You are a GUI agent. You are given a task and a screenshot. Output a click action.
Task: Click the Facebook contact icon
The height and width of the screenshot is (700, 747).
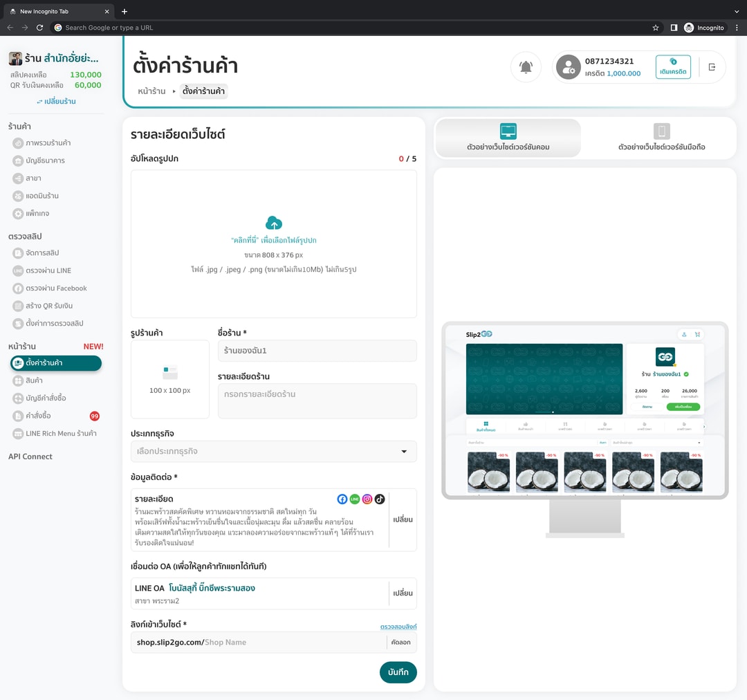[342, 499]
